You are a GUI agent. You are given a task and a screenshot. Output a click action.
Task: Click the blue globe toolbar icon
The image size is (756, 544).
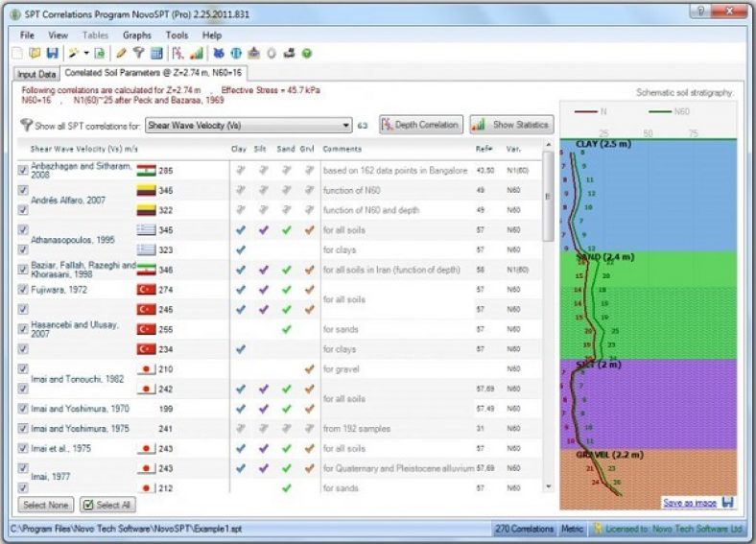236,54
